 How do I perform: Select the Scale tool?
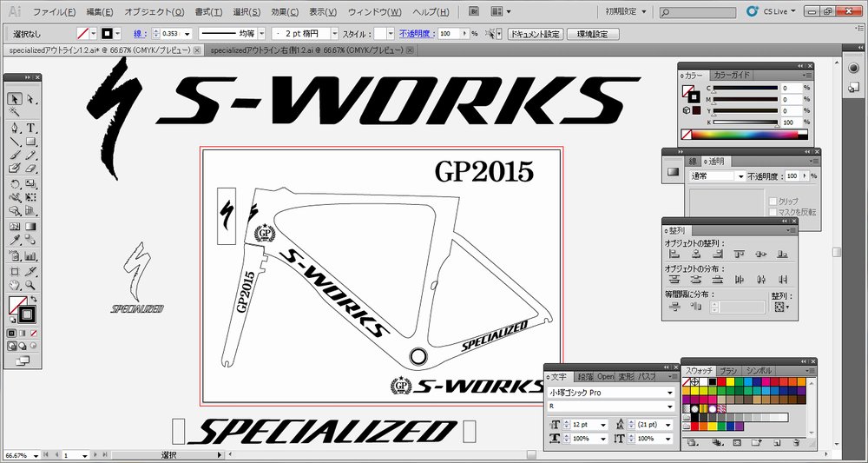[30, 184]
